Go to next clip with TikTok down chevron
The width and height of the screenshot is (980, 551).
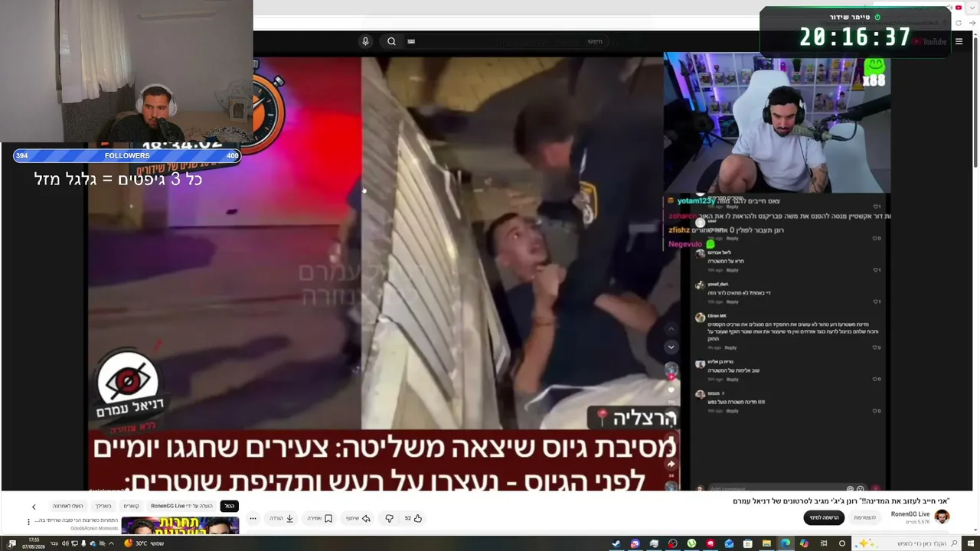[671, 347]
